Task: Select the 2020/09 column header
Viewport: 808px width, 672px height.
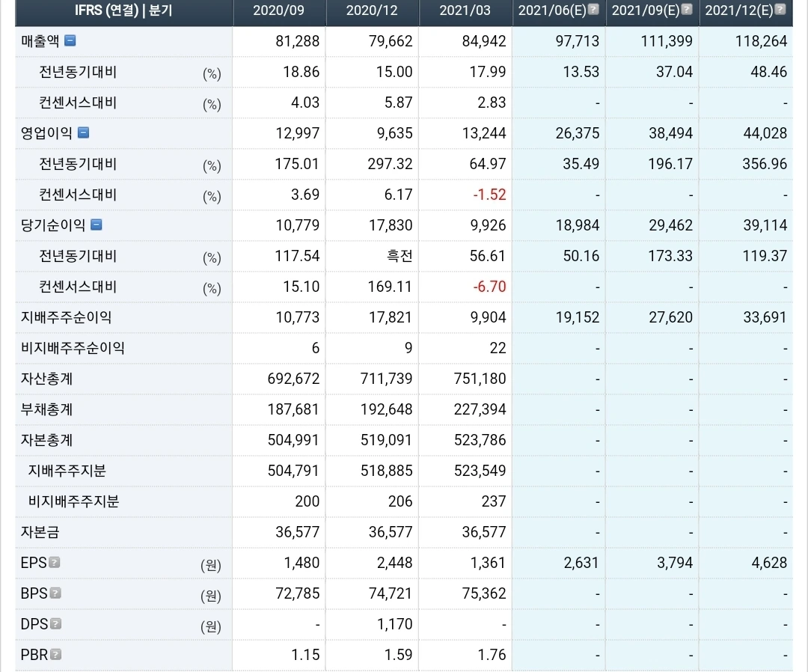Action: pos(279,10)
